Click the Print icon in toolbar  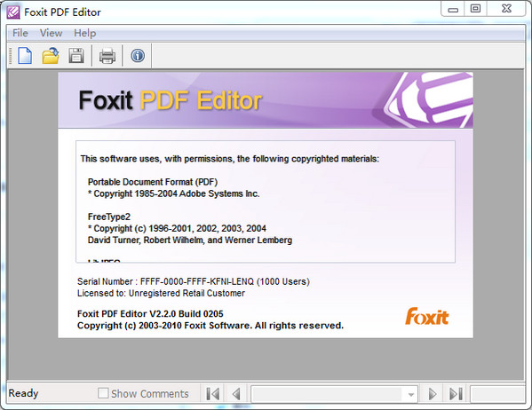pos(107,56)
